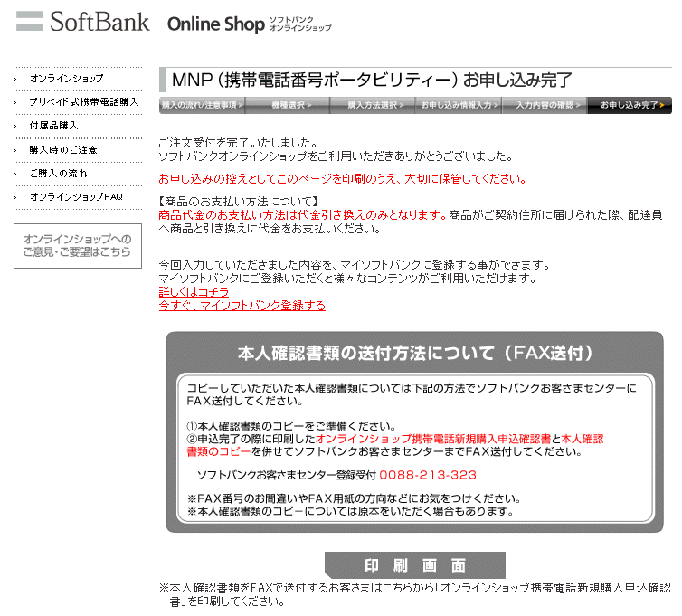Go to ご購入の流れ sidebar link

(x=58, y=174)
